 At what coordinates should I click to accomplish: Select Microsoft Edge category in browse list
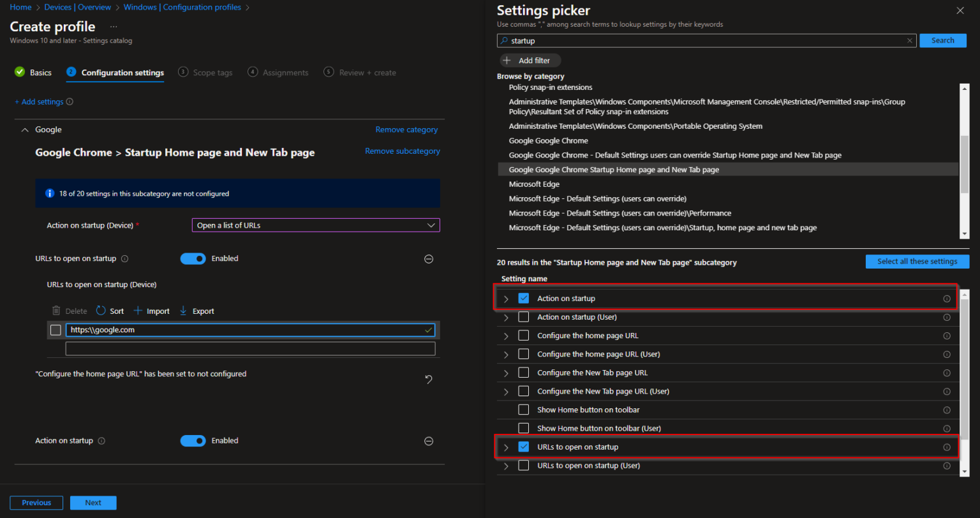[534, 184]
